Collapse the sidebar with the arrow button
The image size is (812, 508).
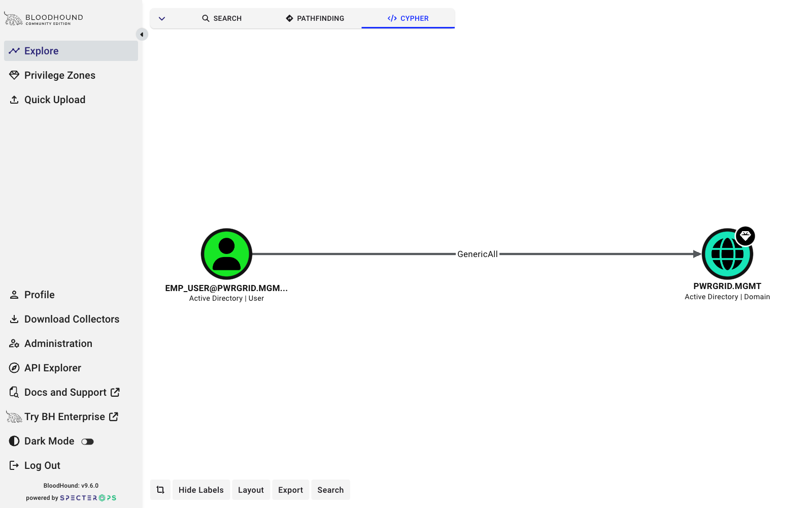pos(142,35)
